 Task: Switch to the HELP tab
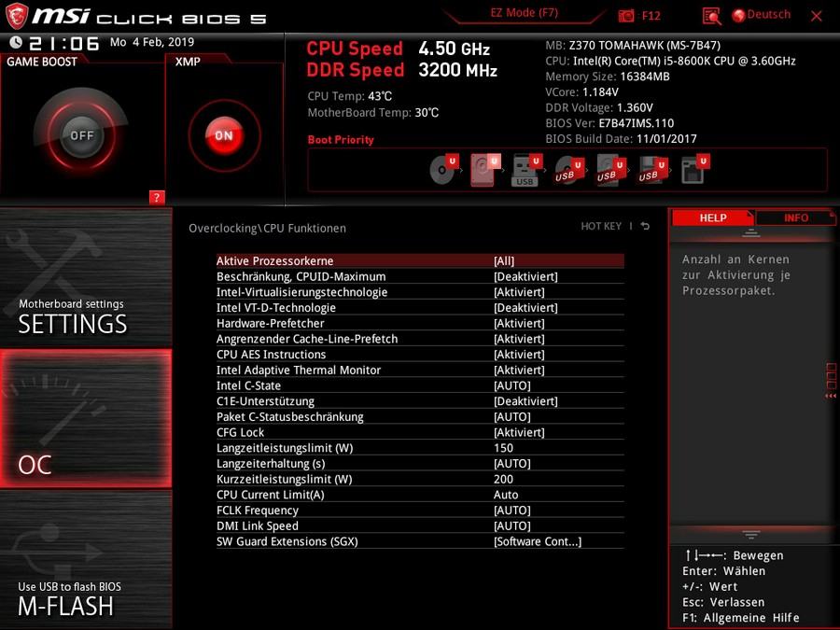[713, 218]
